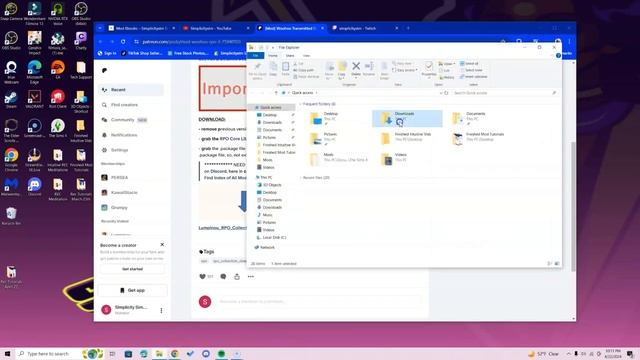Select Network in the navigation pane
This screenshot has height=360, width=640.
(x=264, y=247)
